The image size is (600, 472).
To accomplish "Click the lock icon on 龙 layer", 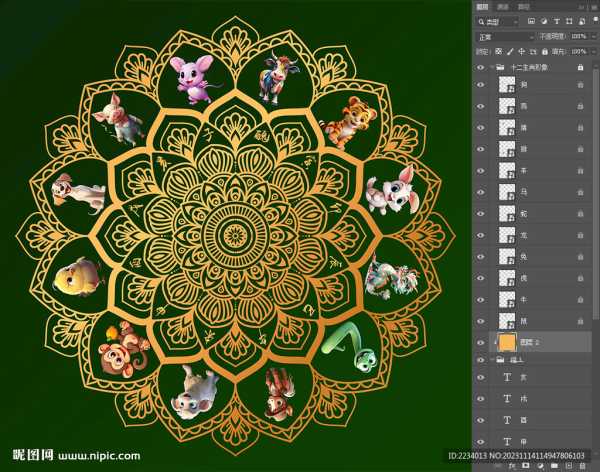I will pyautogui.click(x=580, y=235).
